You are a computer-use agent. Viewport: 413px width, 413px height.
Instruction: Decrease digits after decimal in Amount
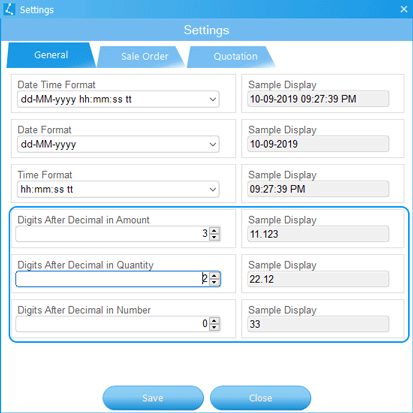click(214, 237)
